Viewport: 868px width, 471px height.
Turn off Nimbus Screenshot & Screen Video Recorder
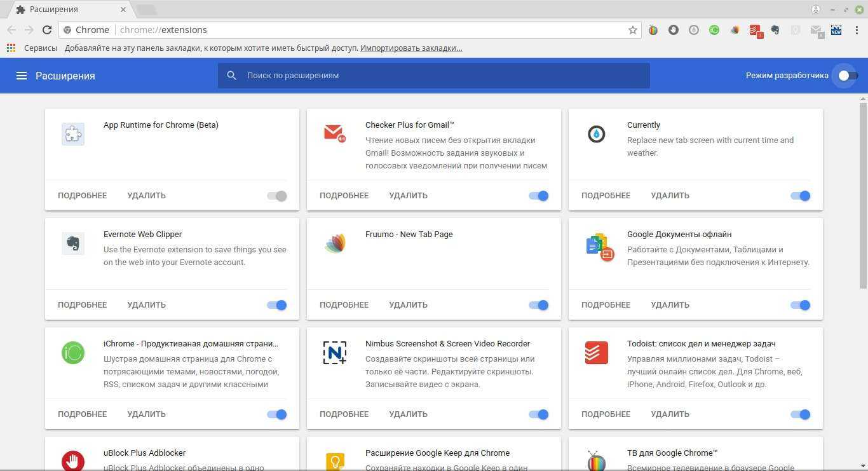click(x=539, y=414)
